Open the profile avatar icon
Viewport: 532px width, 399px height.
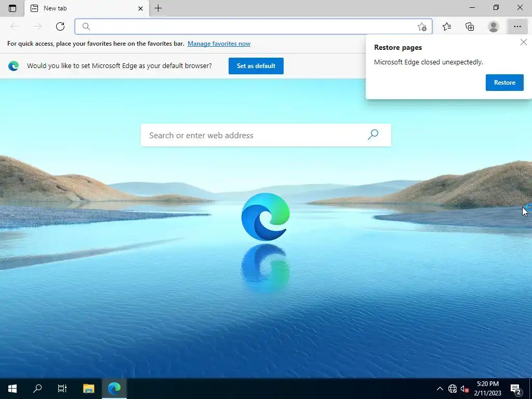point(494,26)
